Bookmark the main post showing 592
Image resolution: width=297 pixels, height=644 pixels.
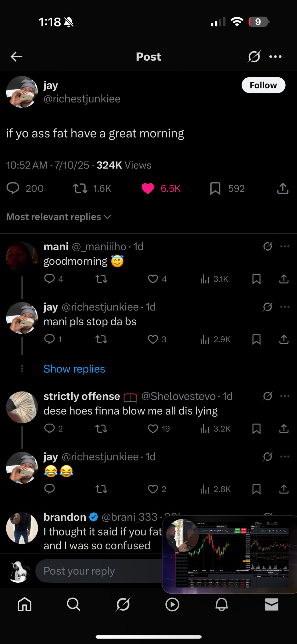tap(215, 188)
